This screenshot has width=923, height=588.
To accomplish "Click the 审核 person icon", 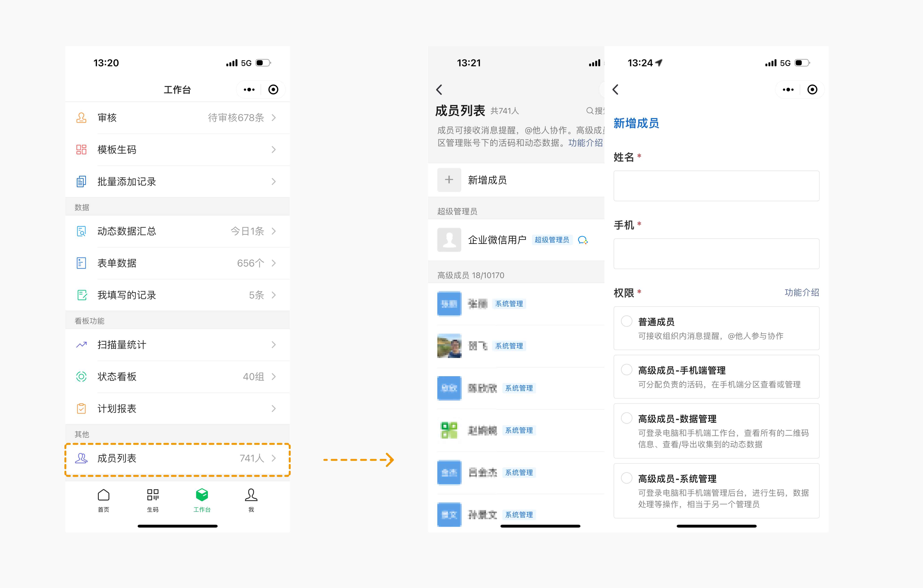I will [x=81, y=118].
